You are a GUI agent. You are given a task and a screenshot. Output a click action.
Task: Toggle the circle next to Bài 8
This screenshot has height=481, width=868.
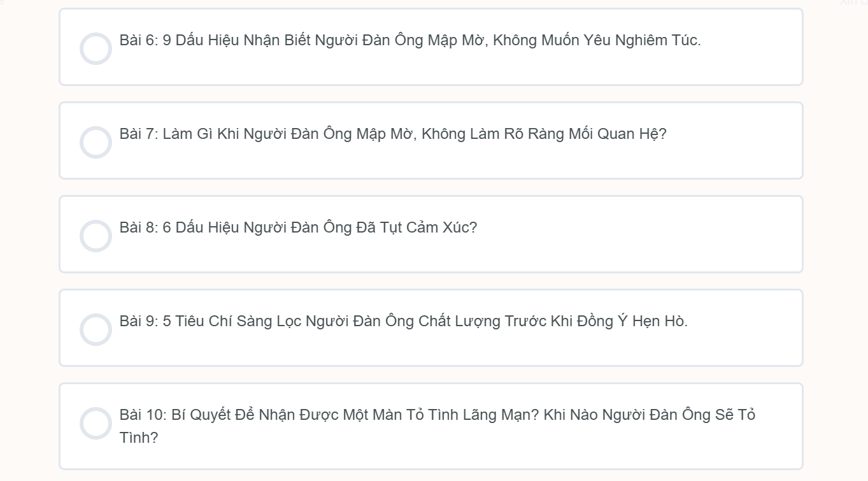click(x=96, y=236)
